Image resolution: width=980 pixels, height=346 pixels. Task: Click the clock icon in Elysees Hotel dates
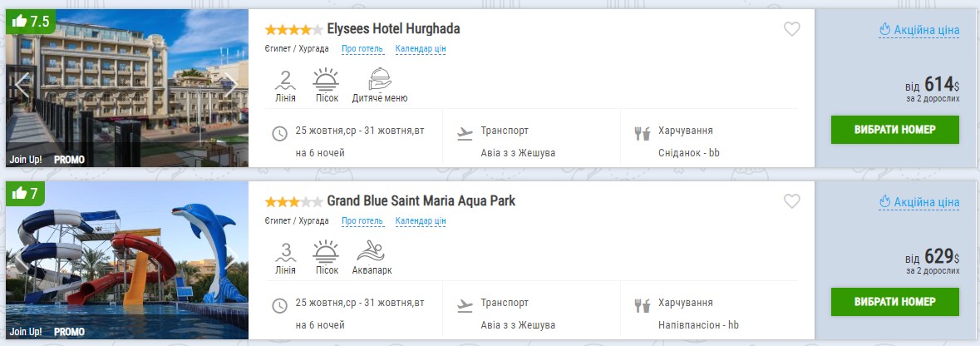click(x=279, y=133)
